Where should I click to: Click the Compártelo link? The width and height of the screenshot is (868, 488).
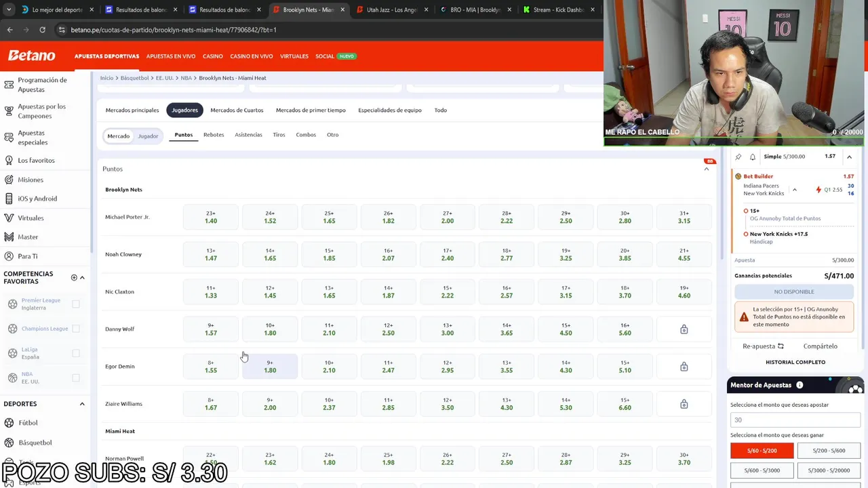(x=820, y=346)
